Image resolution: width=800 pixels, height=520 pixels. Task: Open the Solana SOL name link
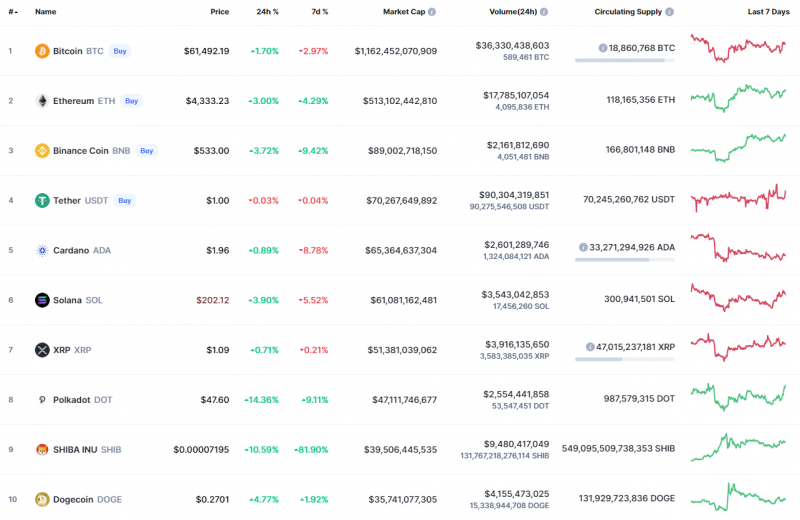78,300
